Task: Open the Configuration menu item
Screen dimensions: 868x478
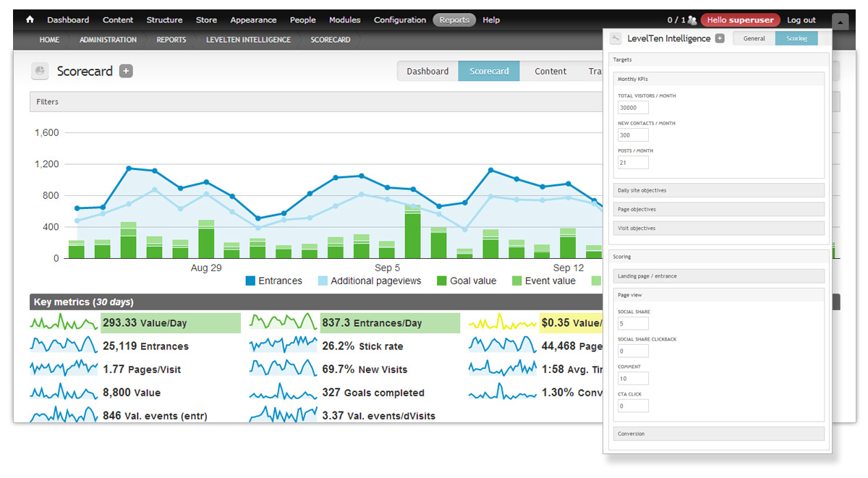Action: tap(400, 20)
